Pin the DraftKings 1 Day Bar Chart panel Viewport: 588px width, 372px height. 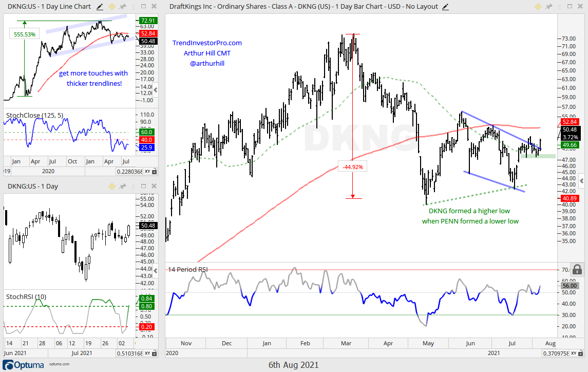point(549,7)
